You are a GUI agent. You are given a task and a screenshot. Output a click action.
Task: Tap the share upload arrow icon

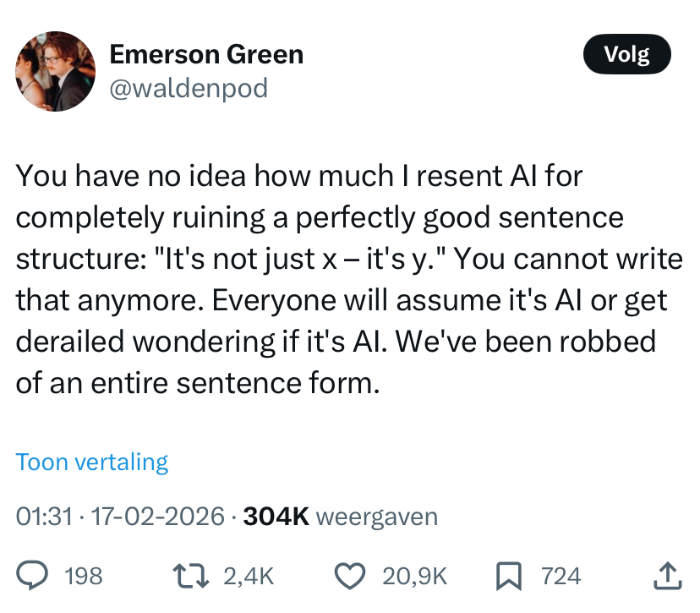(665, 576)
